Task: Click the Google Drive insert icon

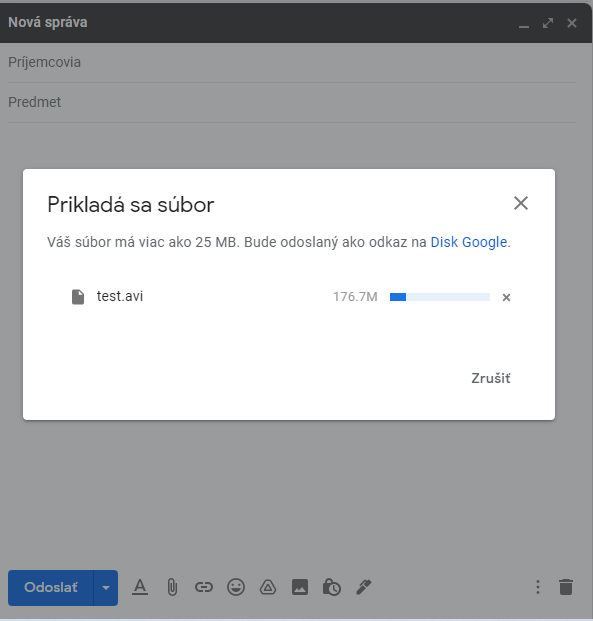Action: tap(268, 587)
